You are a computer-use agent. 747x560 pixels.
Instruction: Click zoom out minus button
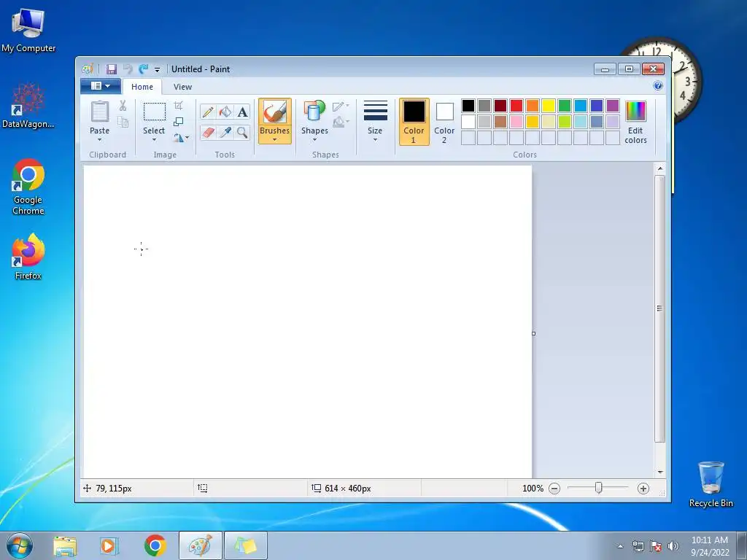554,489
